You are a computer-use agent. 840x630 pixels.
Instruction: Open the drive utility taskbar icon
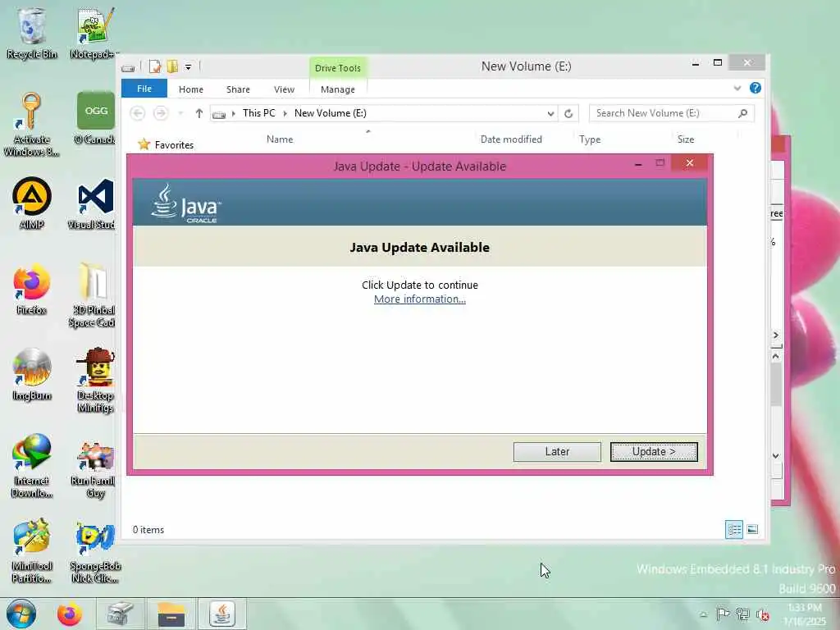[x=120, y=614]
